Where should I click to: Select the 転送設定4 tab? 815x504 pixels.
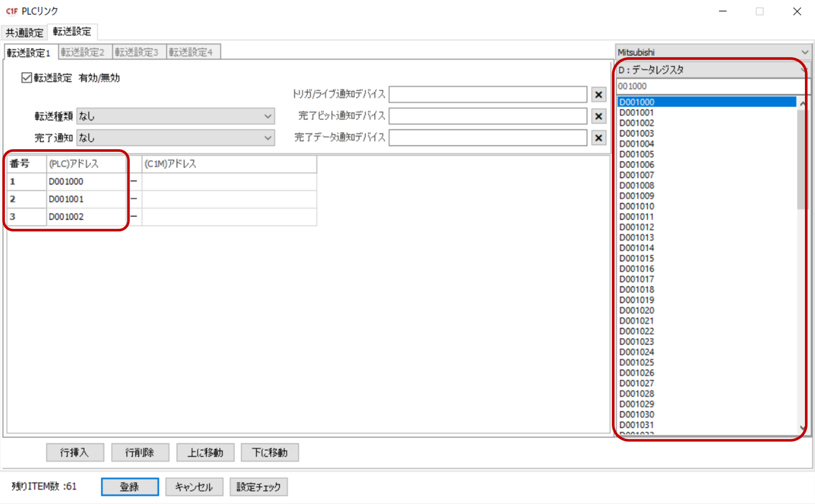pos(191,52)
